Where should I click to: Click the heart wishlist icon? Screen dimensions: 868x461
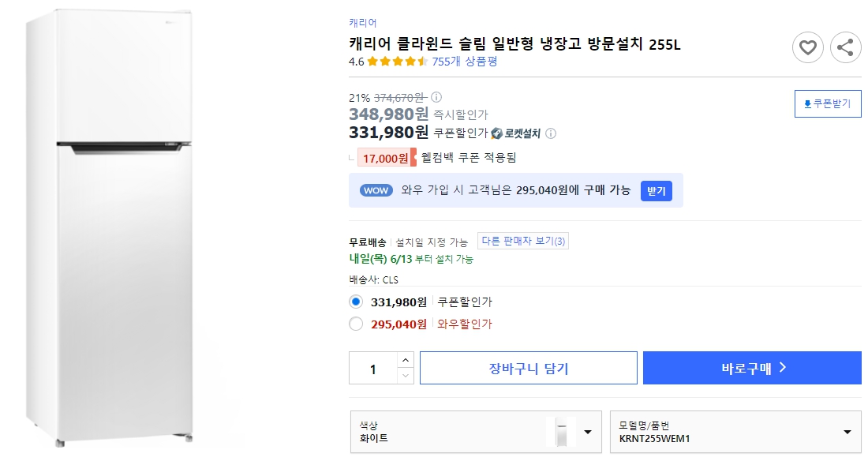pos(807,47)
